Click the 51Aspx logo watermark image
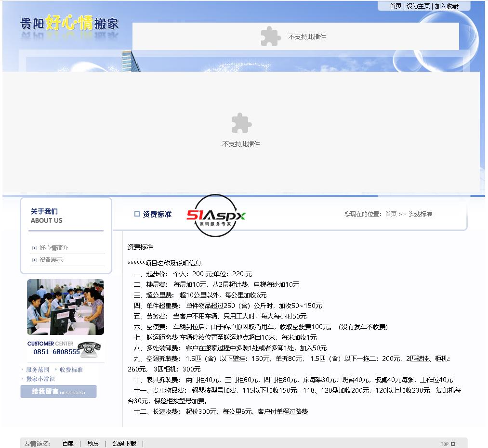Image resolution: width=488 pixels, height=448 pixels. (x=216, y=216)
